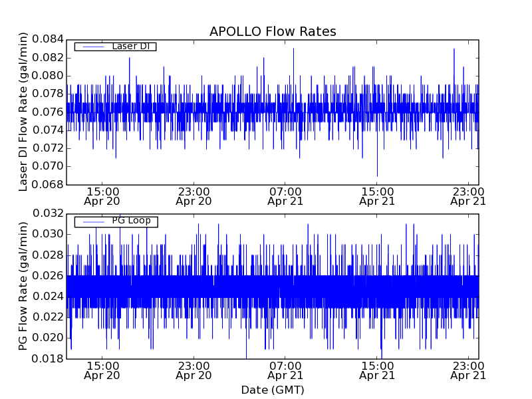The width and height of the screenshot is (532, 399).
Task: Pick the 0.032 tick on PG Flow axis
Action: [48, 213]
